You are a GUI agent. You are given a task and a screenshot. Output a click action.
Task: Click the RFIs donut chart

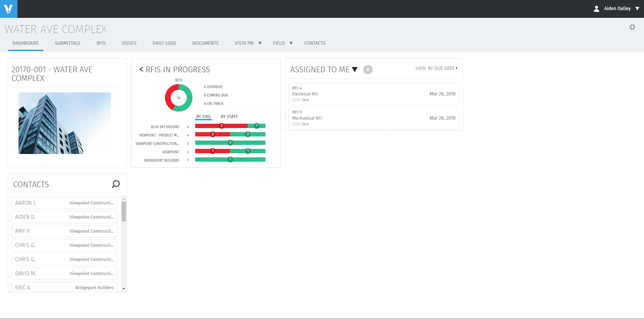[x=179, y=98]
